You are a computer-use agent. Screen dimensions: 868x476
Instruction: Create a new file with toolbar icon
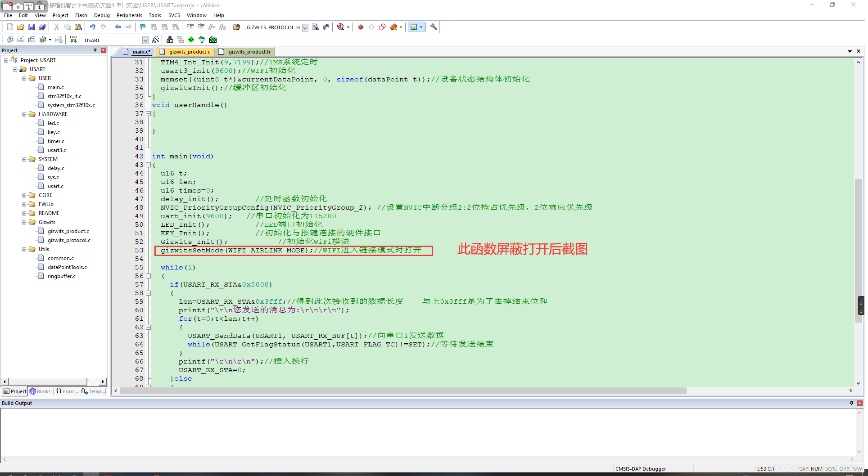[10, 27]
